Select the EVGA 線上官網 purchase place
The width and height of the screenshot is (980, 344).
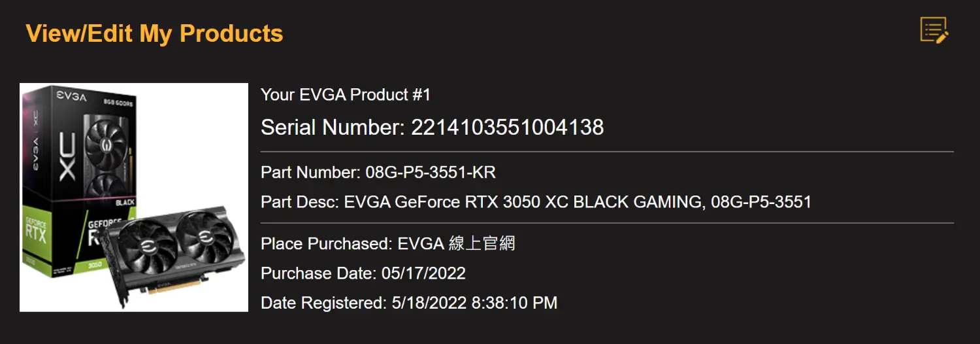456,244
